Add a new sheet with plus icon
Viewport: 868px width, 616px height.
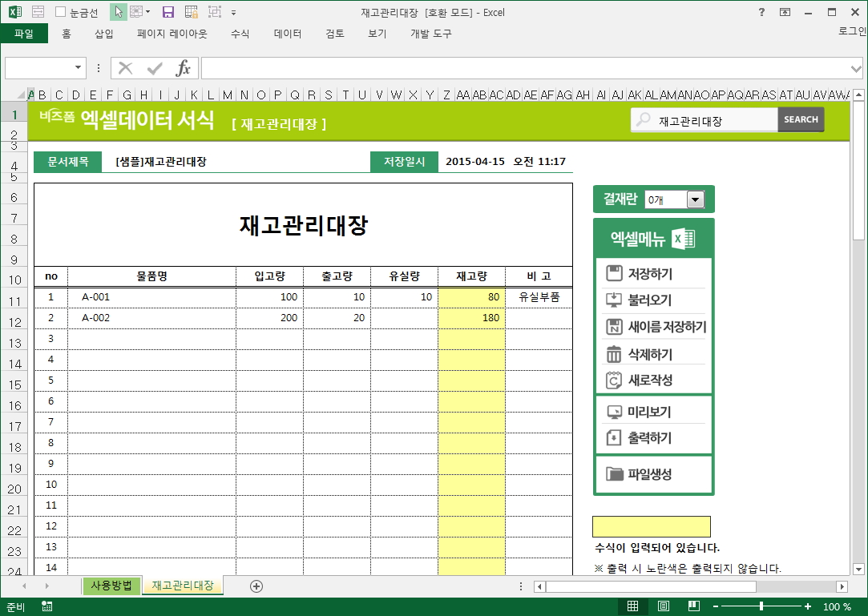click(x=256, y=586)
